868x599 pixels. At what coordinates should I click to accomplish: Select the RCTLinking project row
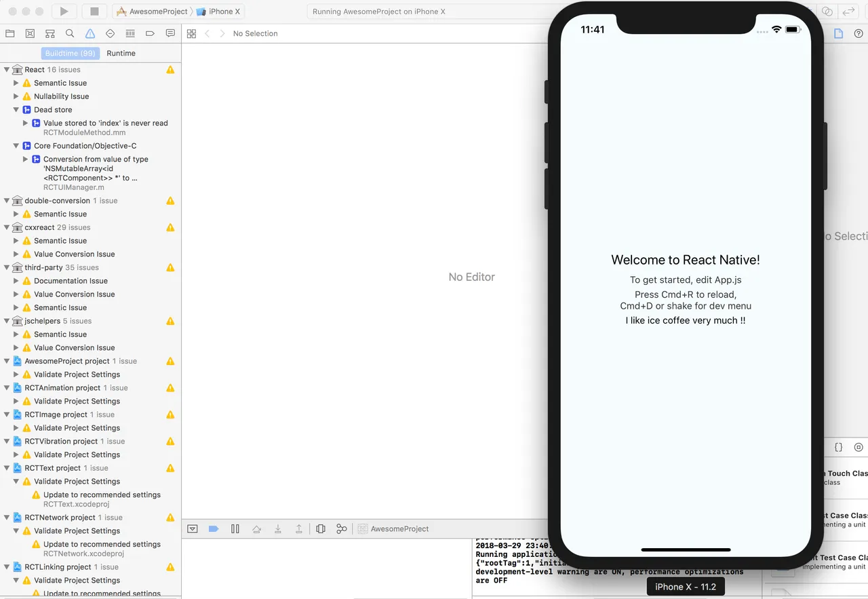(x=90, y=567)
